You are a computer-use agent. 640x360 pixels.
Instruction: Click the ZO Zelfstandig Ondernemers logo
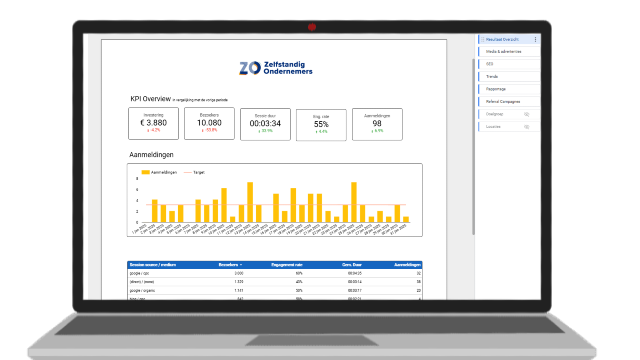[x=276, y=68]
